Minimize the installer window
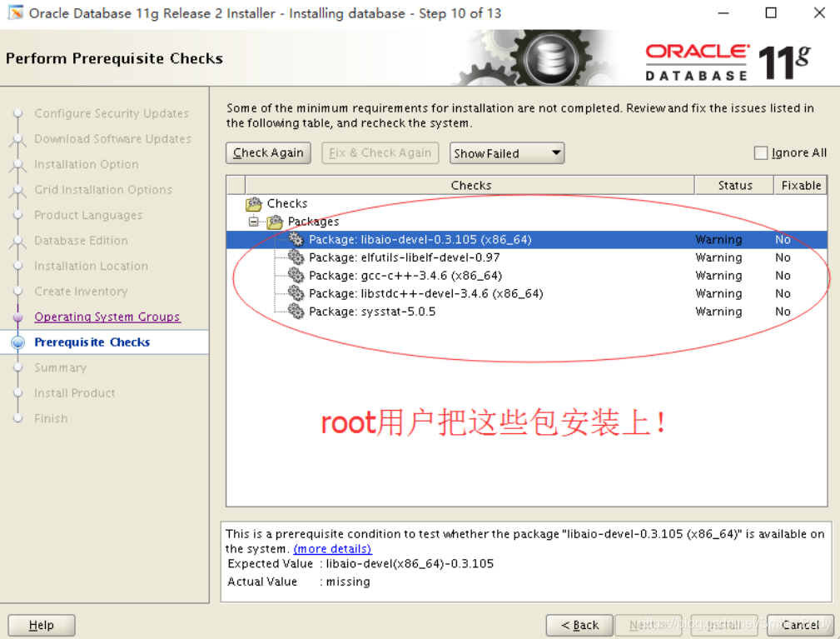The image size is (840, 639). click(723, 12)
